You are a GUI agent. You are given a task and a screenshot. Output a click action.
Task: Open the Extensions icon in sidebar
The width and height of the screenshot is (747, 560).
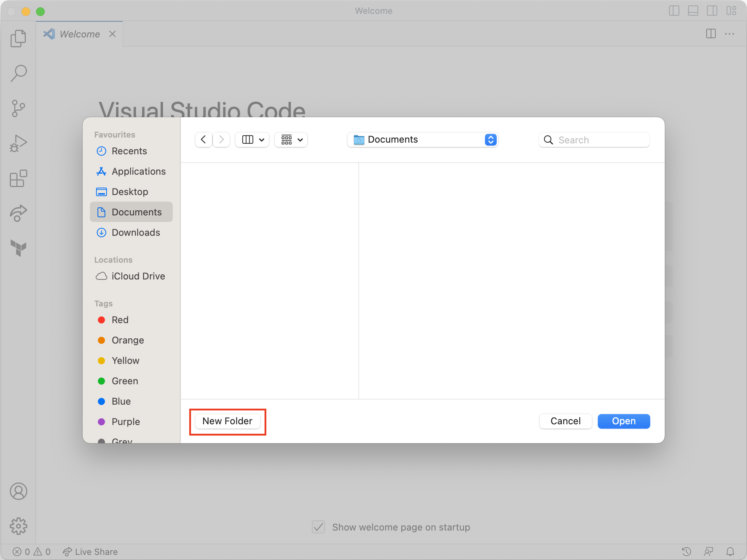pos(17,178)
